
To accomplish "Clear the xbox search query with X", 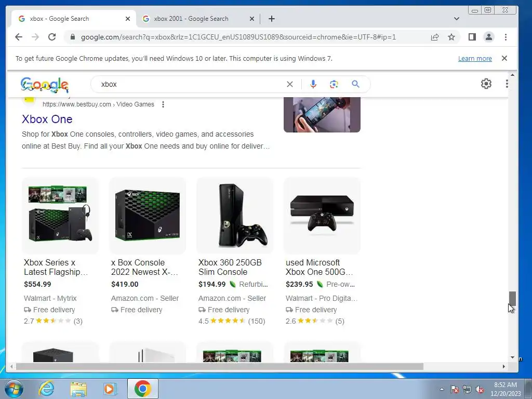I will (x=290, y=84).
